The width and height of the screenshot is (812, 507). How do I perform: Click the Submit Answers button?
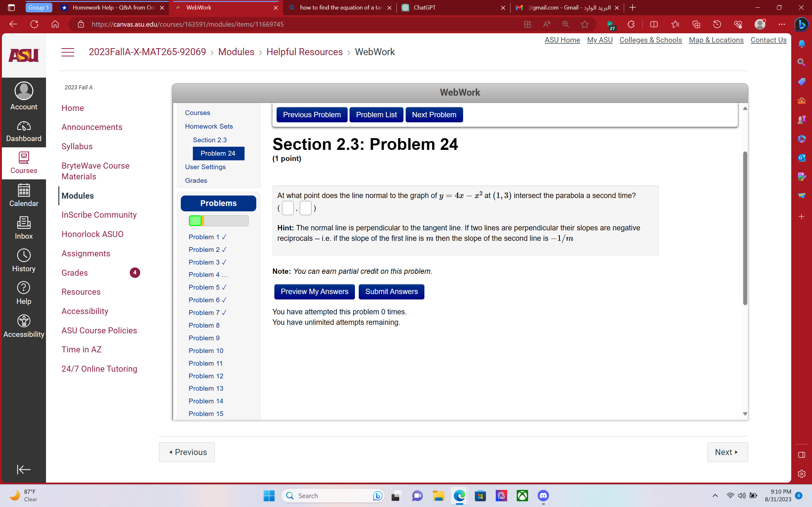point(391,292)
